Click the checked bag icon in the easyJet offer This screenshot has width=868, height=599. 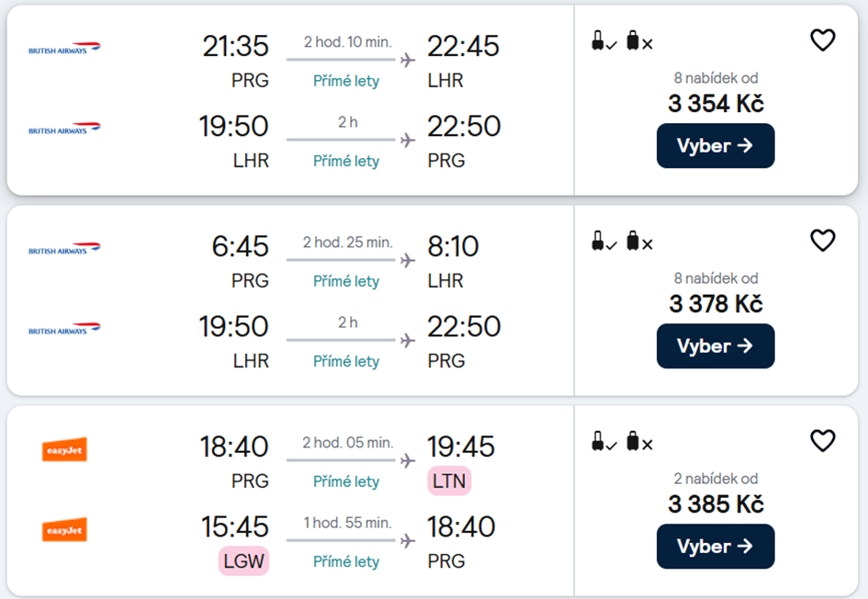coord(637,442)
